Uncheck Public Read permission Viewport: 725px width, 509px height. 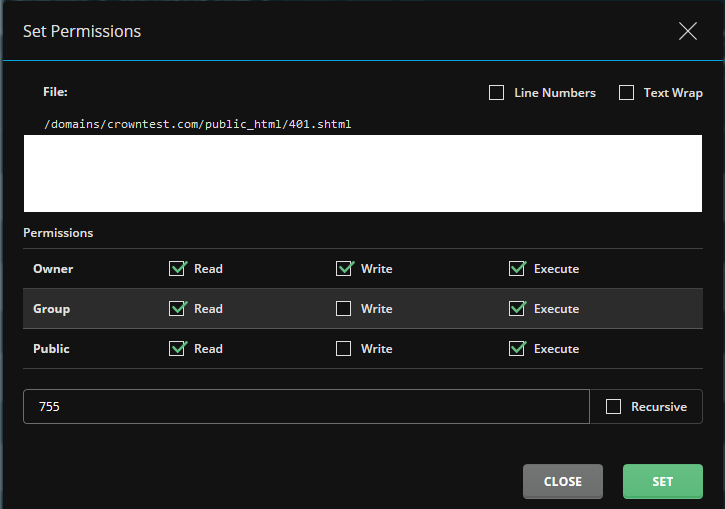(178, 349)
